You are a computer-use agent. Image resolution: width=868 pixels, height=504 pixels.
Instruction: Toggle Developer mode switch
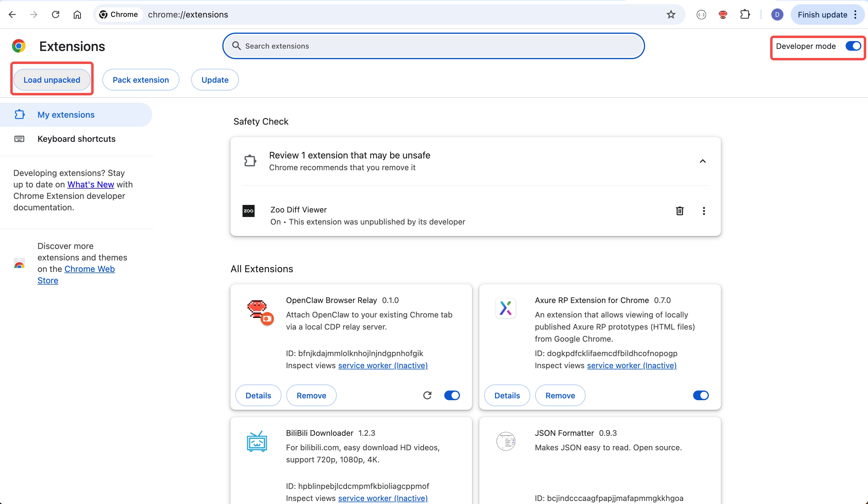[x=853, y=46]
